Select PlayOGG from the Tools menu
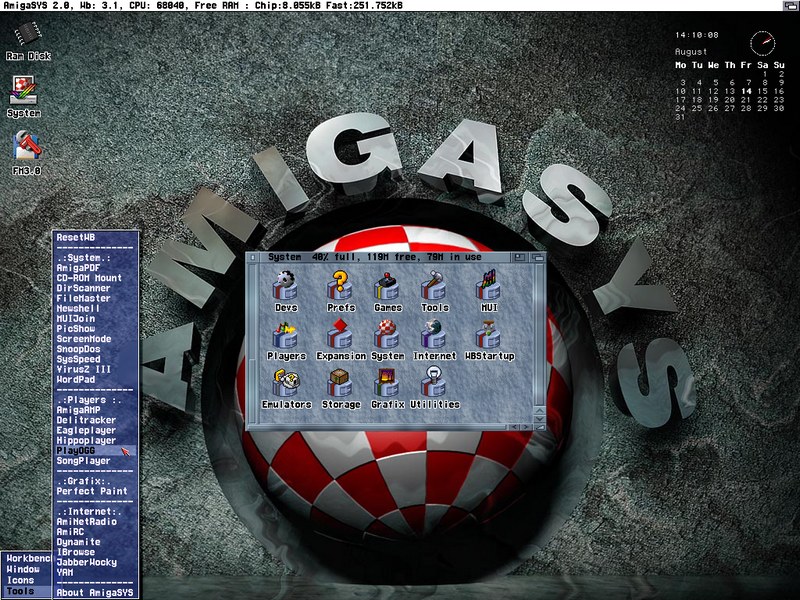800x600 pixels. click(x=76, y=451)
